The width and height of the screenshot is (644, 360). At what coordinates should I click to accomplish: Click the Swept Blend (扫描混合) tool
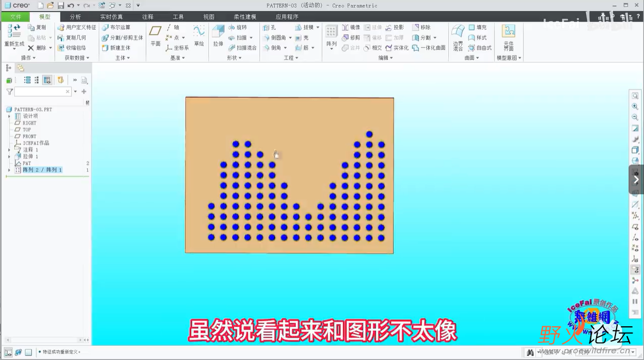coord(242,47)
